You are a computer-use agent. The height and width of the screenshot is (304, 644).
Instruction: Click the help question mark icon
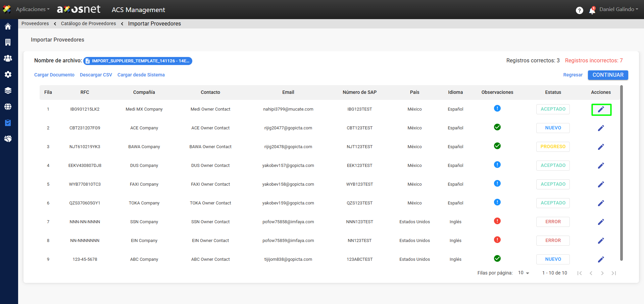click(x=579, y=10)
